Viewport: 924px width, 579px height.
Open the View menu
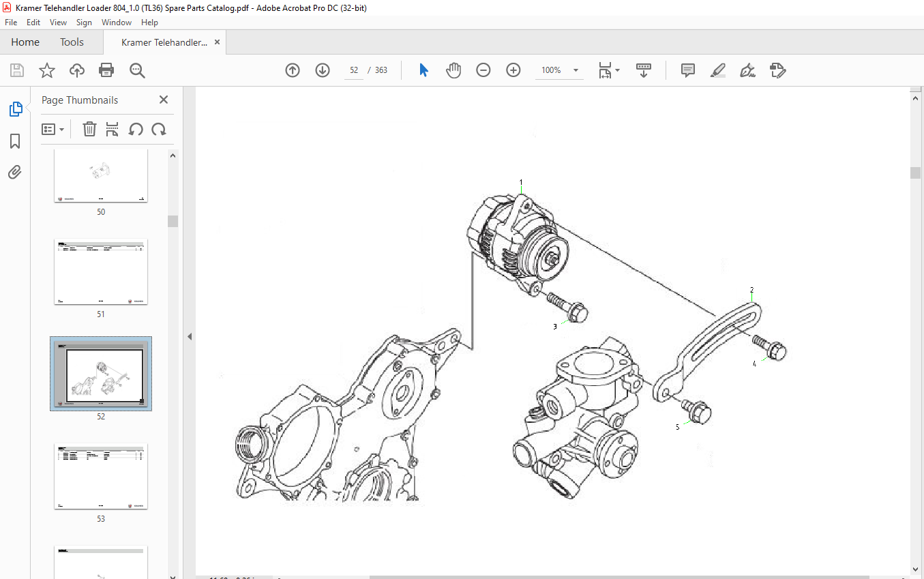point(59,23)
